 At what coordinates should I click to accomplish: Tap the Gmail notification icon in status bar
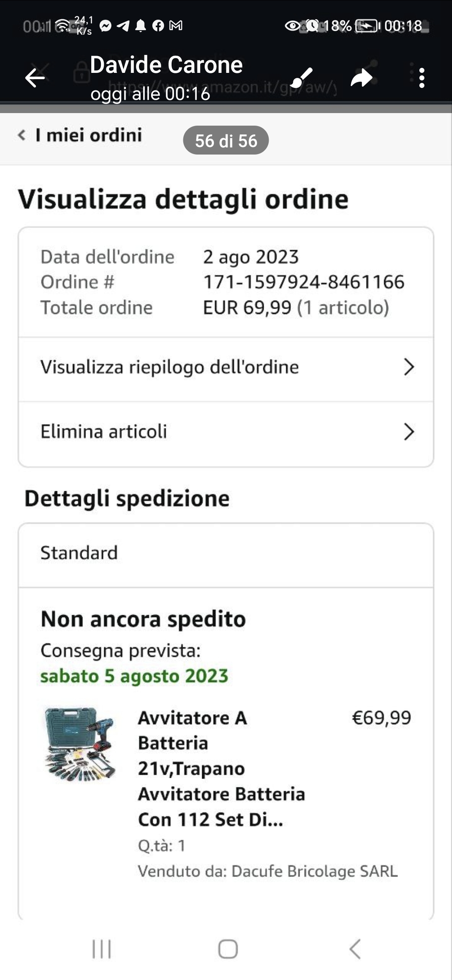click(x=176, y=26)
